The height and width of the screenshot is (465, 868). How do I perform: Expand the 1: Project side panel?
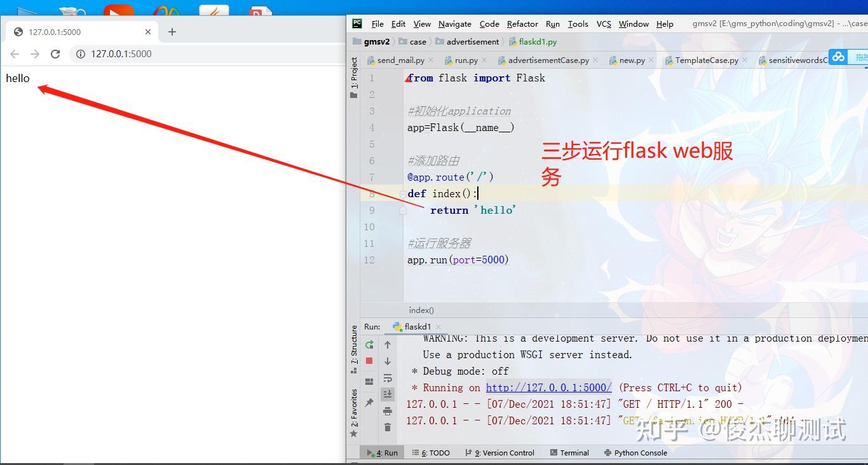pos(354,77)
